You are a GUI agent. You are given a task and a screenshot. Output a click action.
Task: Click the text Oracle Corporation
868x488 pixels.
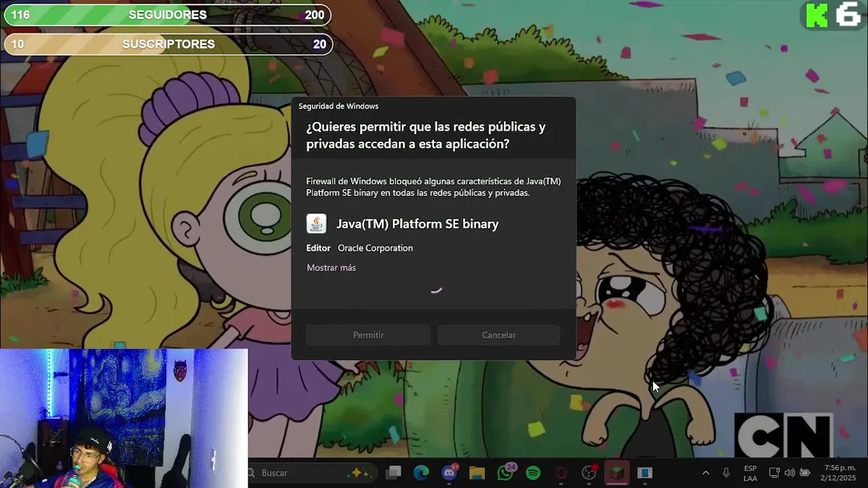[375, 248]
